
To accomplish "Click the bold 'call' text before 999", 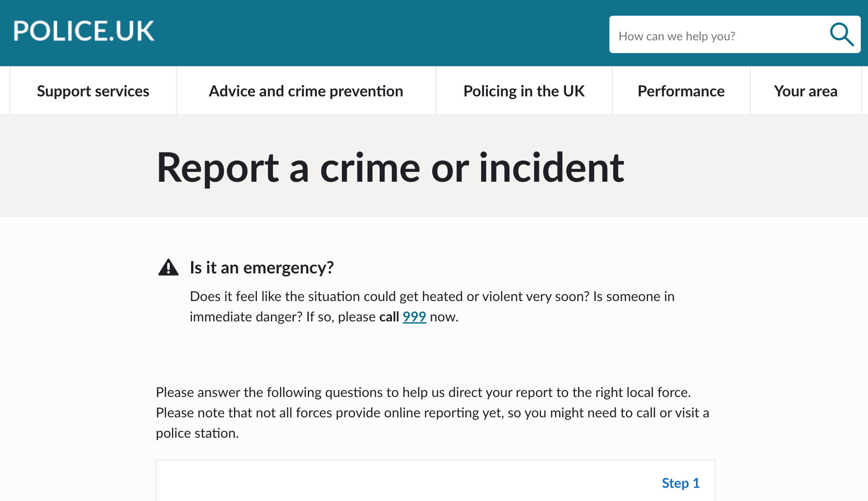I will tap(389, 317).
